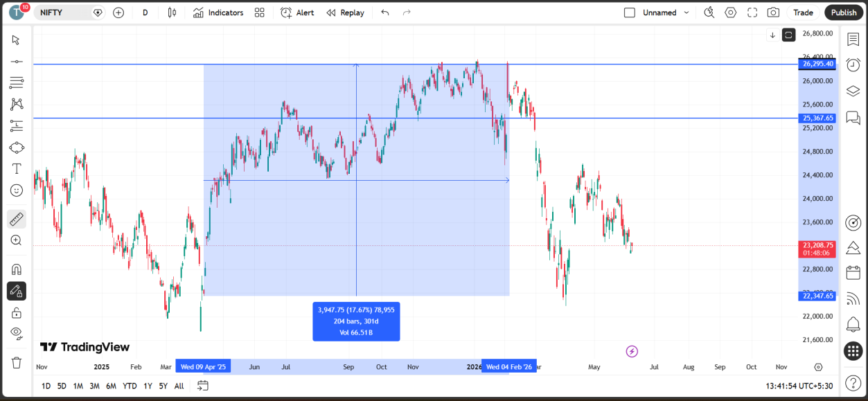Create an Alert
This screenshot has height=401, width=868.
297,12
